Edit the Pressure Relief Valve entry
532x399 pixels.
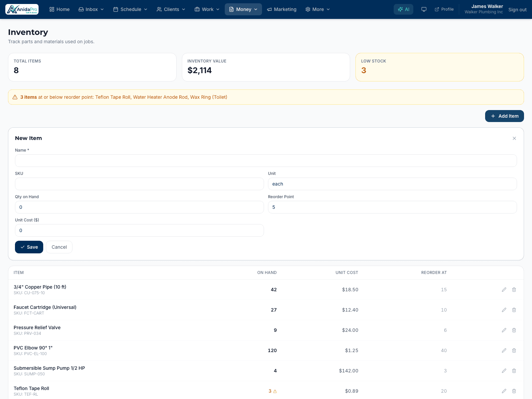coord(504,330)
